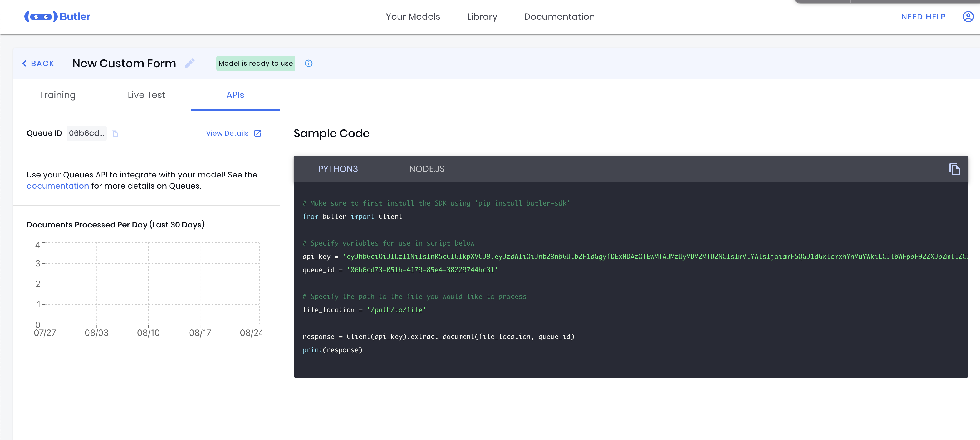The height and width of the screenshot is (440, 980).
Task: Click the Butler logo icon
Action: (41, 16)
